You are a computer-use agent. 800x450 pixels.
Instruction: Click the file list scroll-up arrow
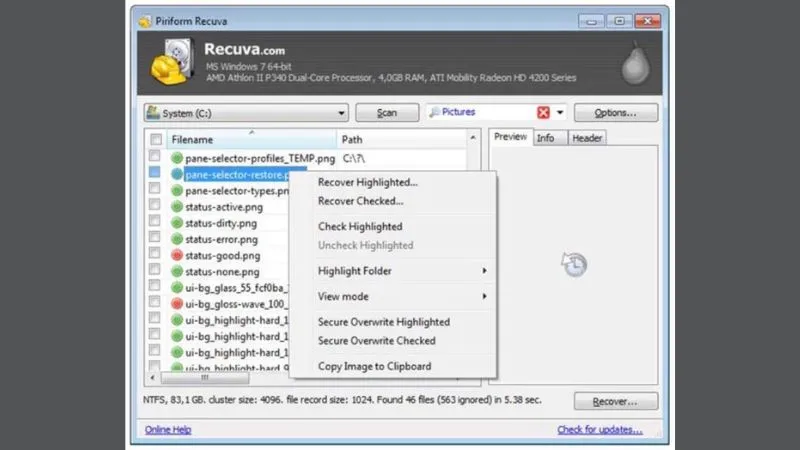click(x=473, y=137)
